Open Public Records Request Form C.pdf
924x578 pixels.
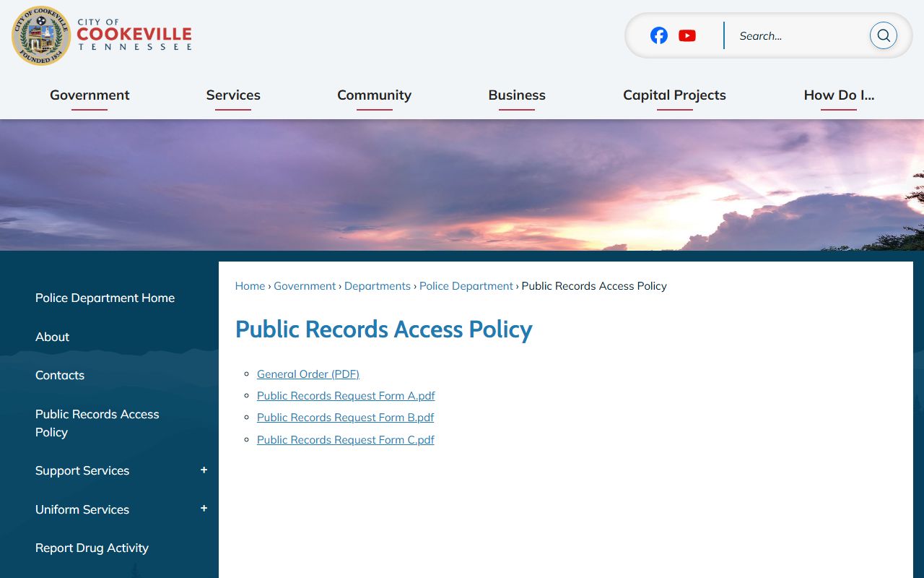tap(346, 440)
